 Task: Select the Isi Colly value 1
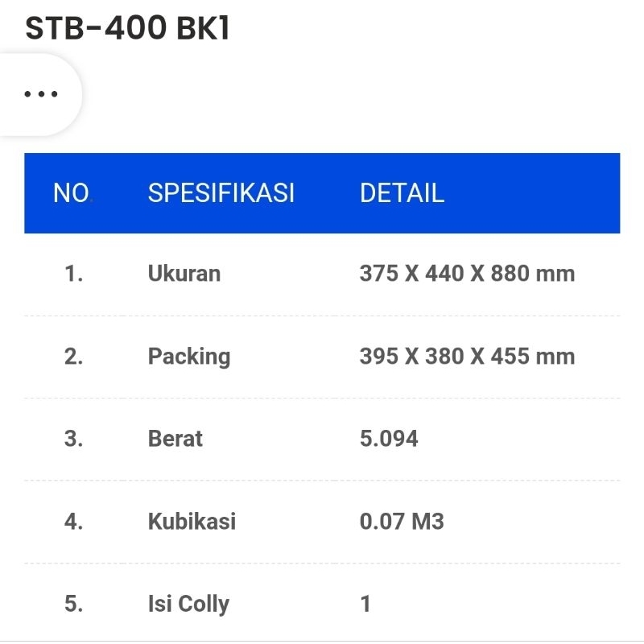pyautogui.click(x=365, y=604)
